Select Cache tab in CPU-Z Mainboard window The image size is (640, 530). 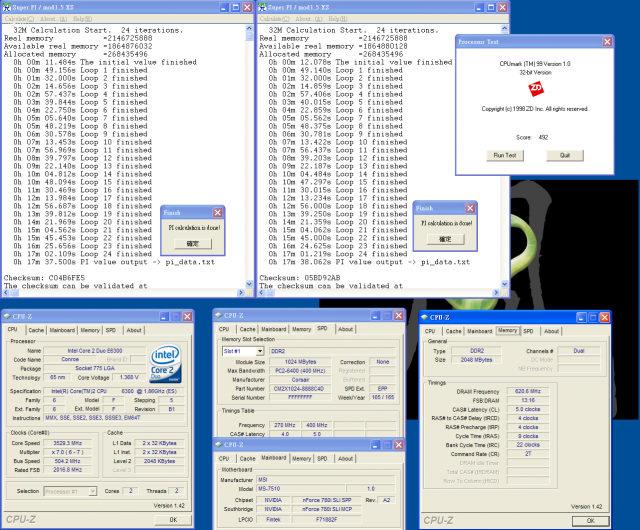tap(247, 459)
